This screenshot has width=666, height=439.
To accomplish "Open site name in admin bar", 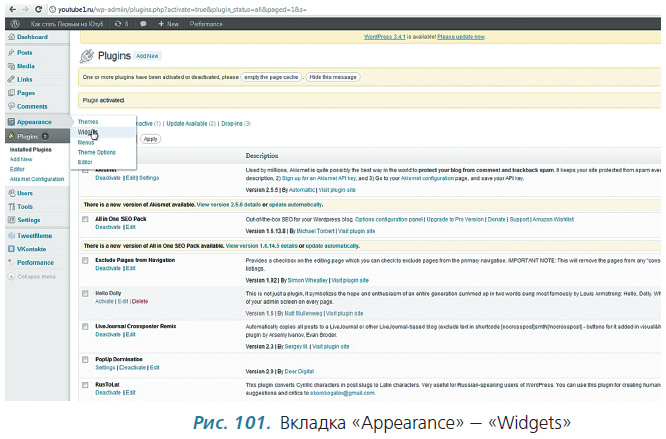I will [67, 24].
